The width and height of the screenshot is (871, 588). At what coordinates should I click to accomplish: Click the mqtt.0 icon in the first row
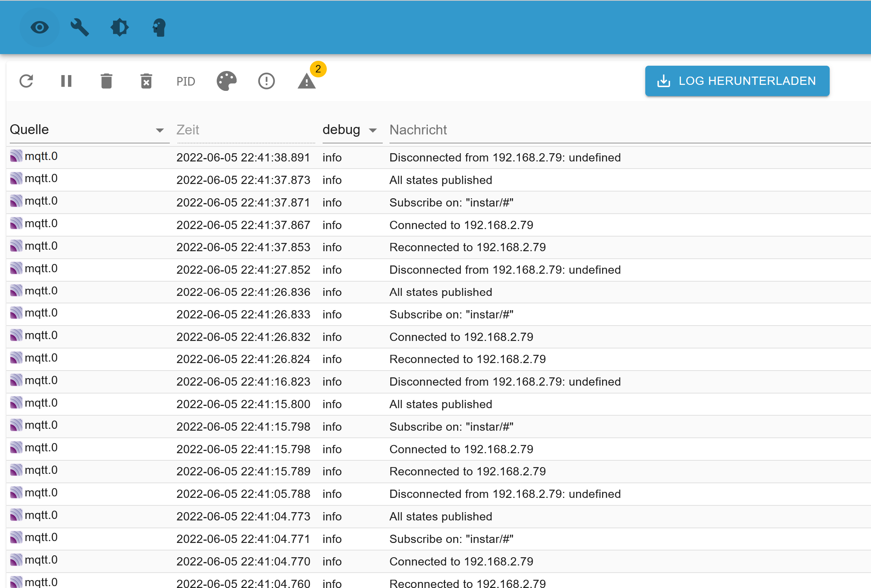(x=16, y=156)
